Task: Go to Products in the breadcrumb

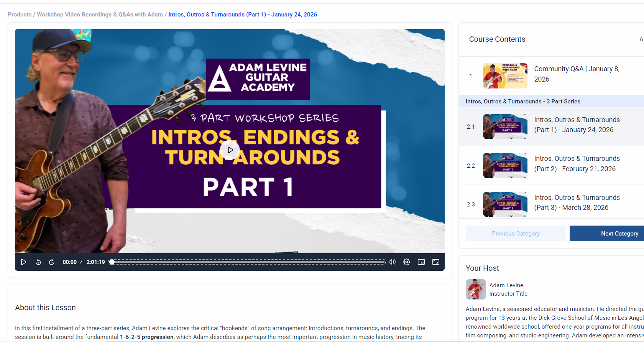Action: [20, 15]
